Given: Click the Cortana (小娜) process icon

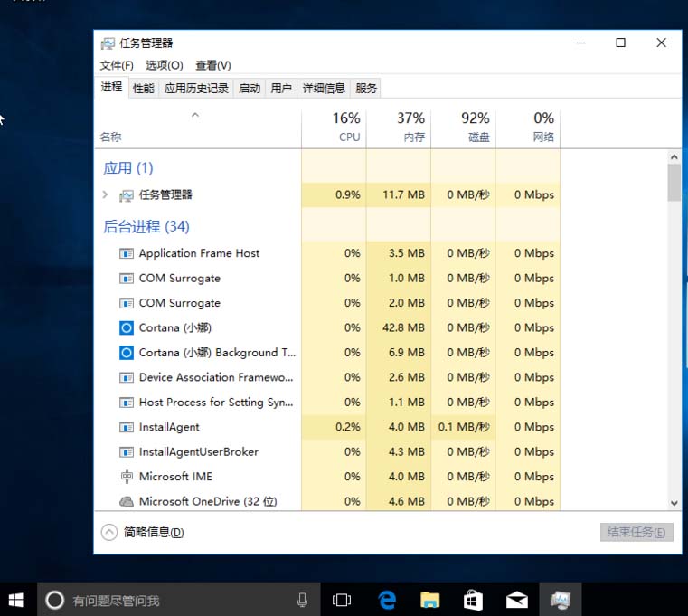Looking at the screenshot, I should (127, 327).
